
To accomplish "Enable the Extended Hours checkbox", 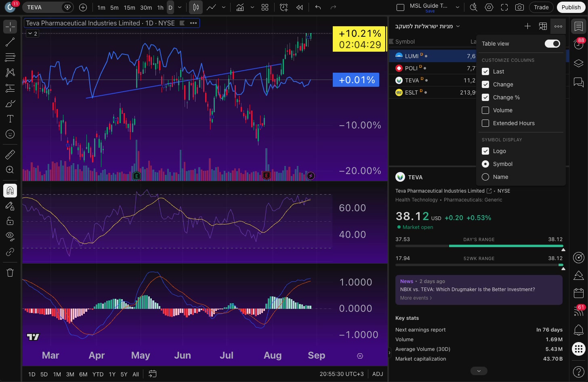I will pos(485,123).
